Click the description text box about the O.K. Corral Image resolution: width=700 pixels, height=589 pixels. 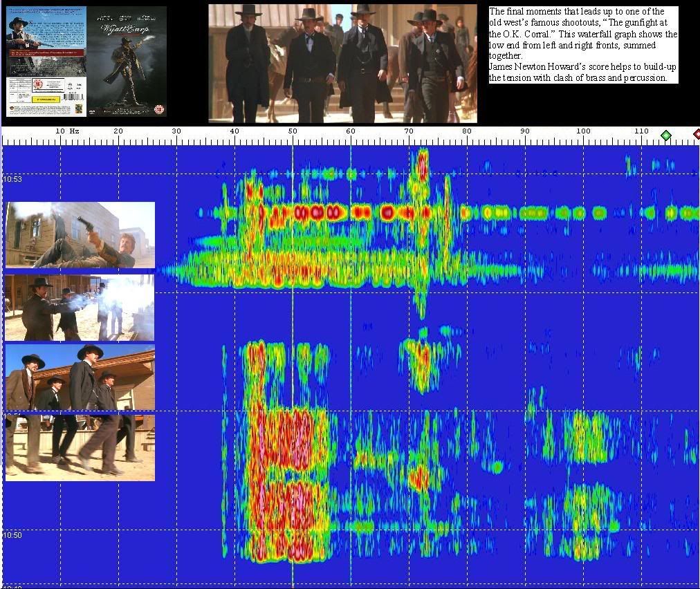[582, 45]
